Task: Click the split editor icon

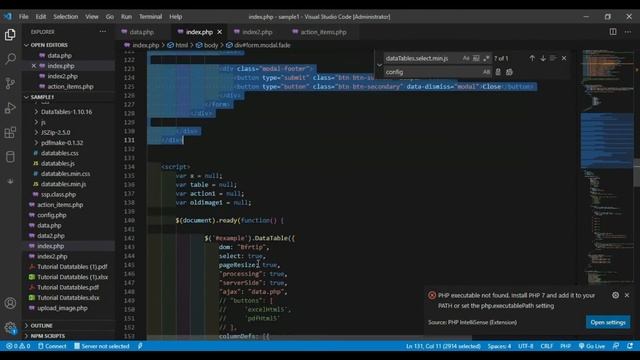Action: pos(613,32)
